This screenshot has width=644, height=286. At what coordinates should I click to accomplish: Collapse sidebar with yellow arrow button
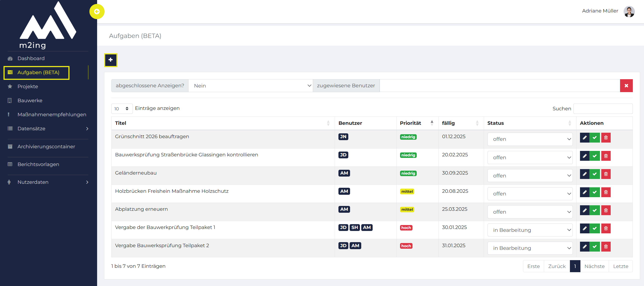tap(97, 11)
